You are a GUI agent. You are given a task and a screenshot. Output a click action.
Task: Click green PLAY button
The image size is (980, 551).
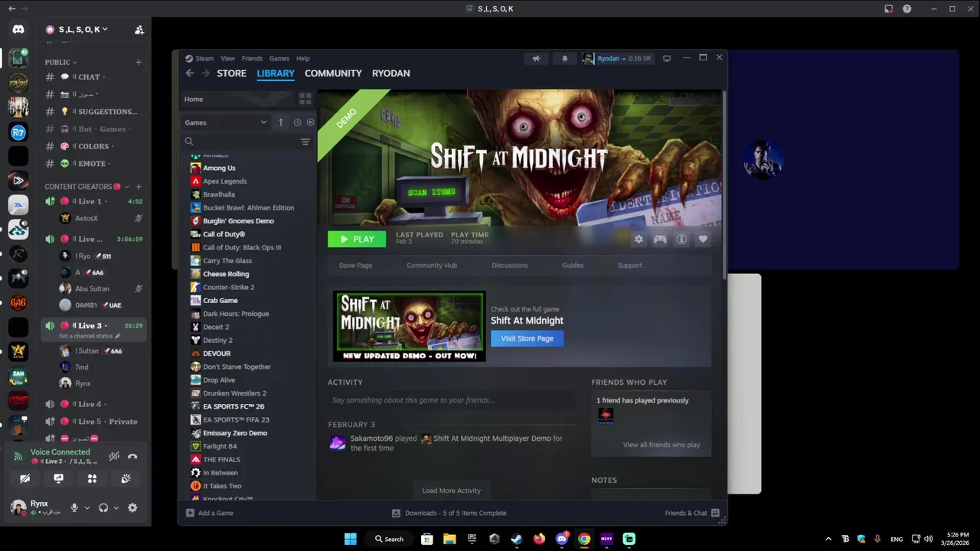pyautogui.click(x=357, y=239)
